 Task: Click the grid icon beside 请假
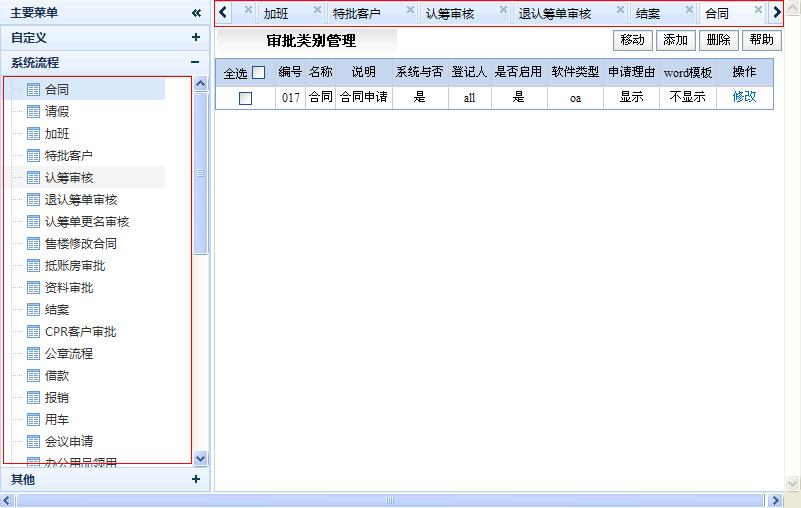33,112
